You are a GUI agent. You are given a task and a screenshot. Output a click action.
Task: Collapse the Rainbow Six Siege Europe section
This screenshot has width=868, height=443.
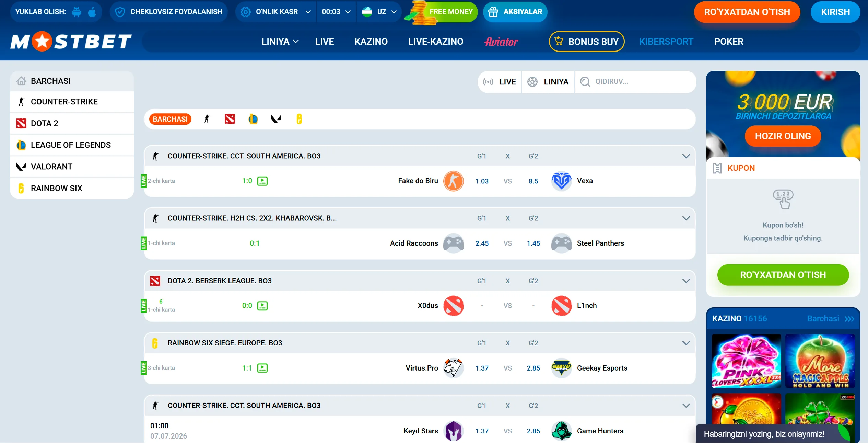pos(686,343)
